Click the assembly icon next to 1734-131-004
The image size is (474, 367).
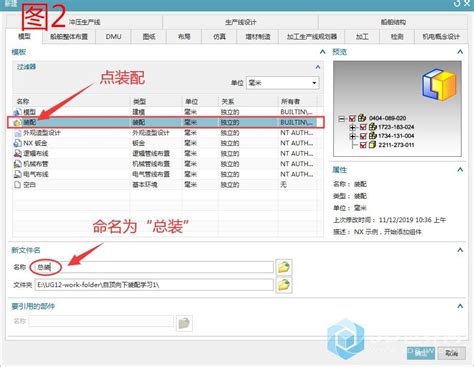(x=373, y=136)
